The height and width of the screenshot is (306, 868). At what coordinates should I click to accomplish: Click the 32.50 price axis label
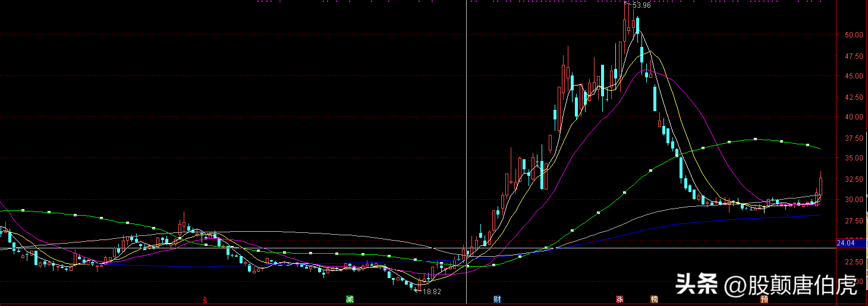tap(854, 179)
